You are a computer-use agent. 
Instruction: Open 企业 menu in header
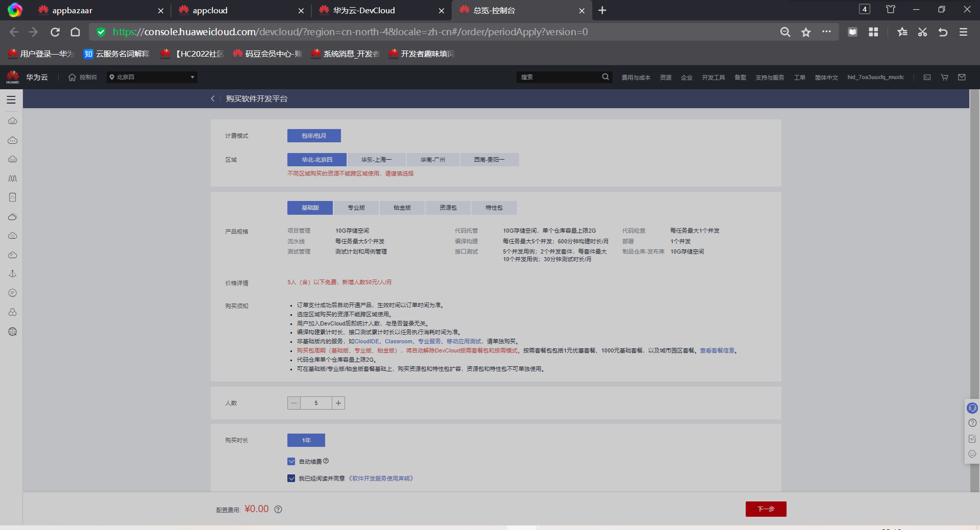coord(687,78)
